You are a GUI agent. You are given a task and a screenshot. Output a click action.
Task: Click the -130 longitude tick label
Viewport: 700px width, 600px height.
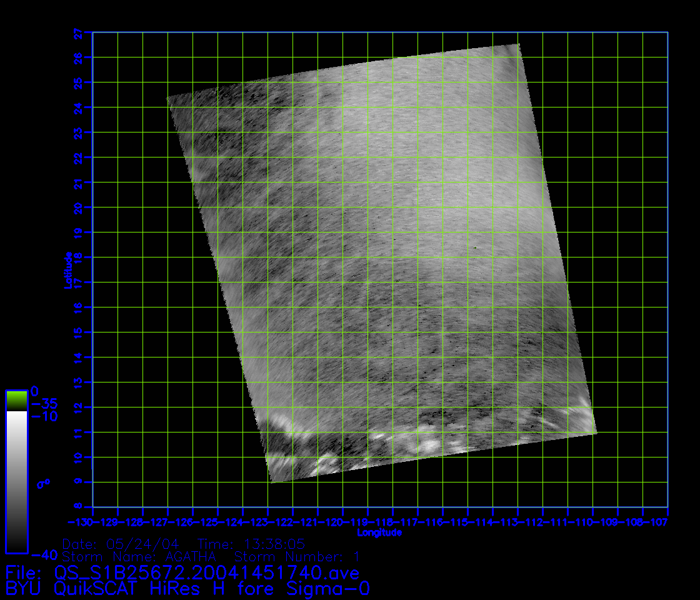pos(81,521)
